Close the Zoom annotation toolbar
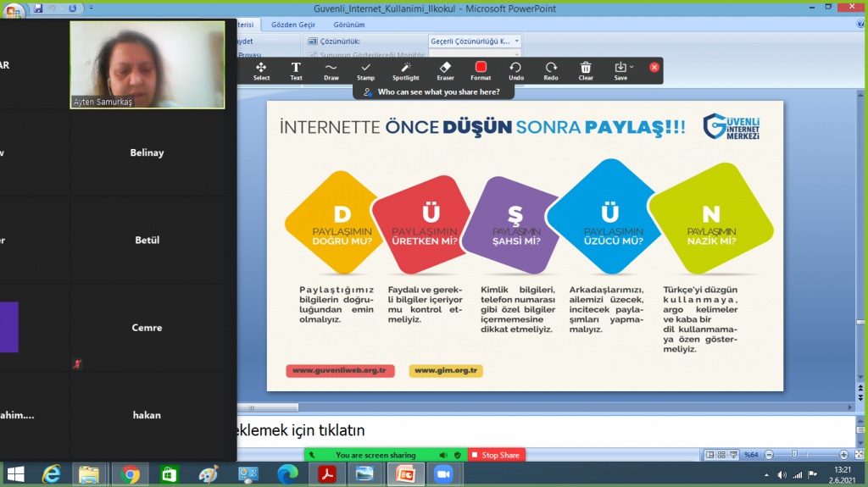 (x=654, y=67)
